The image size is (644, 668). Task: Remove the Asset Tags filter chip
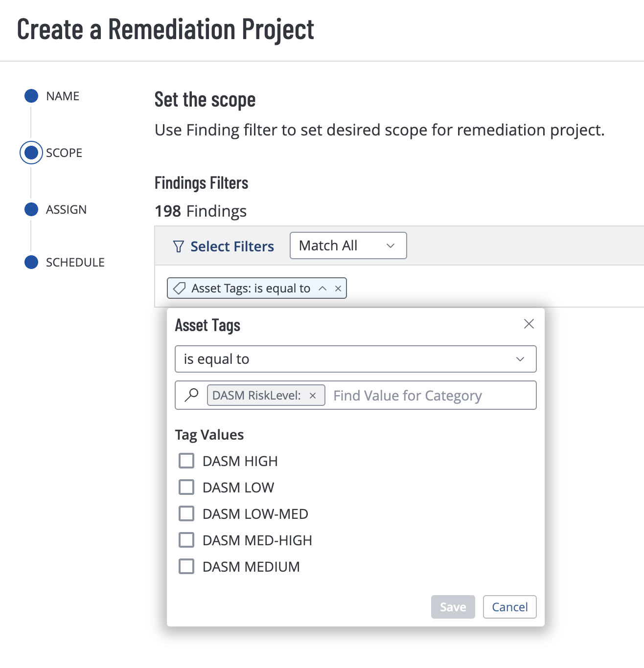coord(338,289)
